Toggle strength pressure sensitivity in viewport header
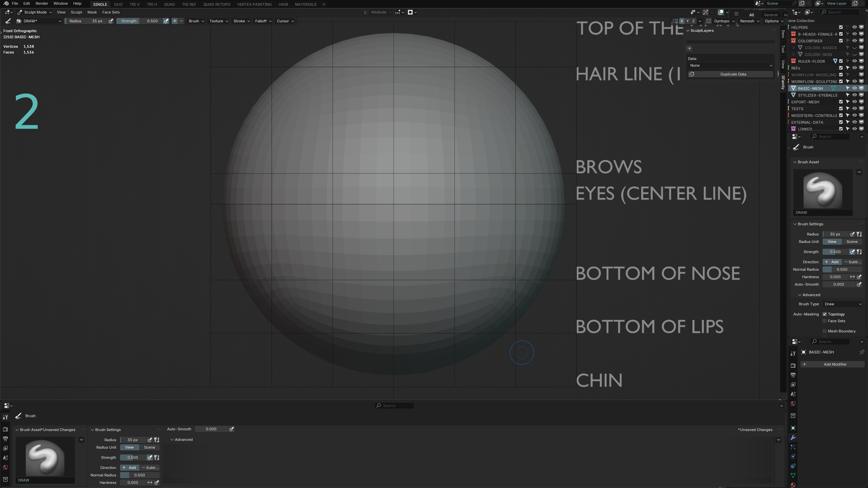868x488 pixels. pyautogui.click(x=166, y=21)
